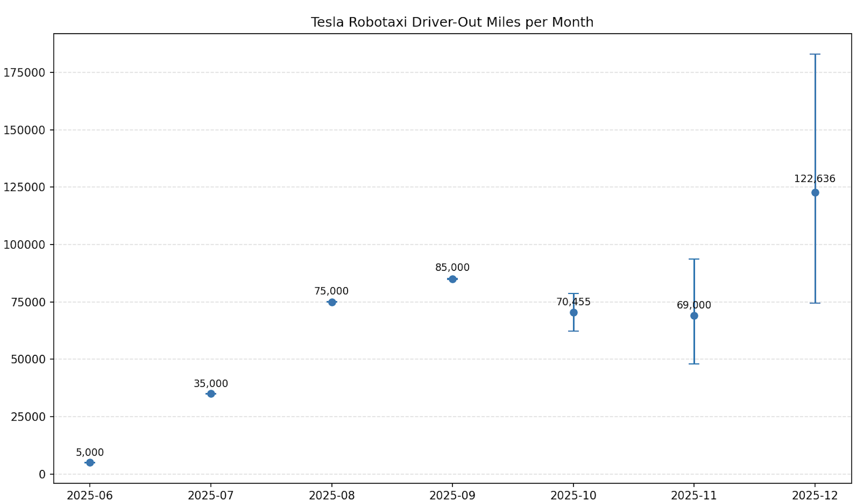Viewport: 858px width, 504px height.
Task: Click the 0 y-axis tick label
Action: coord(42,475)
